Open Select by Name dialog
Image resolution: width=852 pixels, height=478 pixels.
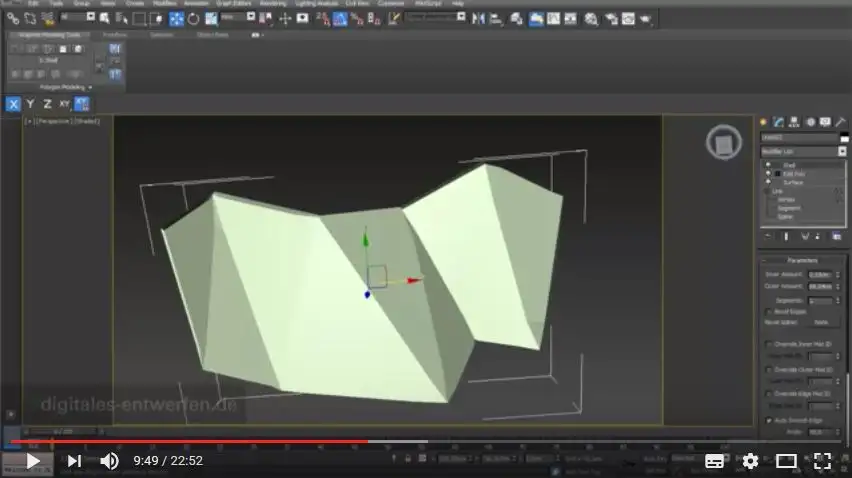122,19
